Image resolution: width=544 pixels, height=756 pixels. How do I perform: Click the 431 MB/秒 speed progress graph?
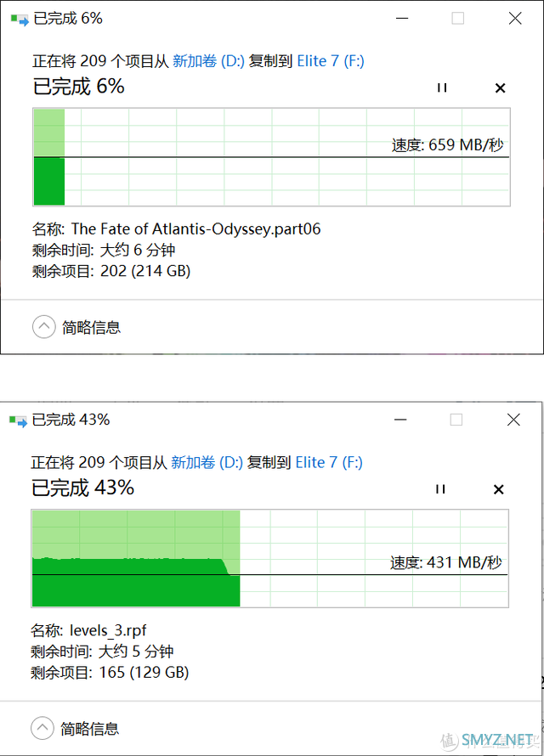point(270,558)
